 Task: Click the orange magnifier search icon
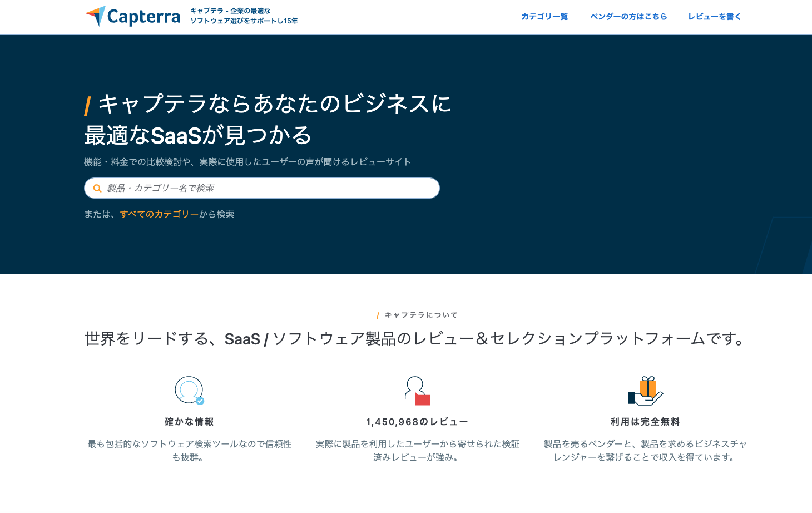coord(97,189)
